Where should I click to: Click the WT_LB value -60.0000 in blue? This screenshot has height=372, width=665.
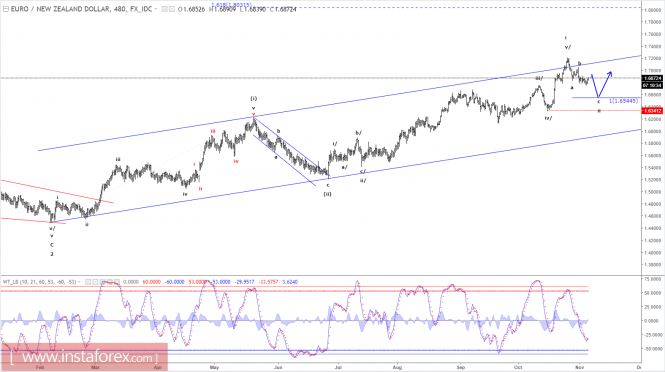pyautogui.click(x=174, y=282)
